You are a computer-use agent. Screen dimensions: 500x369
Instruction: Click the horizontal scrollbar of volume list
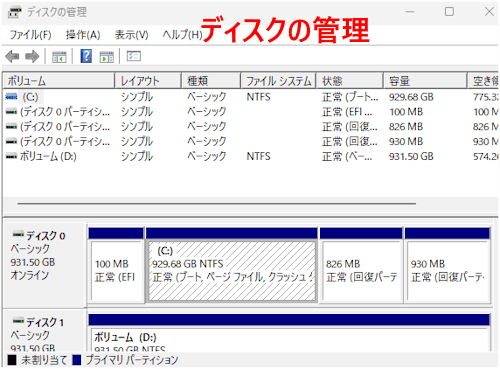(217, 203)
